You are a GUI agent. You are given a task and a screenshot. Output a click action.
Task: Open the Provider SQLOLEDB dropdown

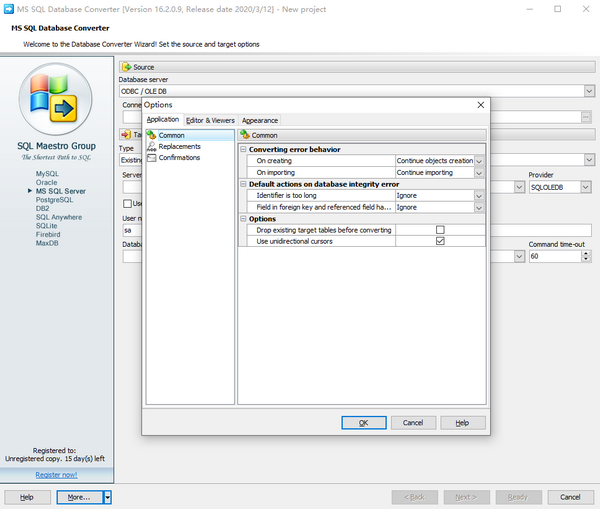point(585,187)
